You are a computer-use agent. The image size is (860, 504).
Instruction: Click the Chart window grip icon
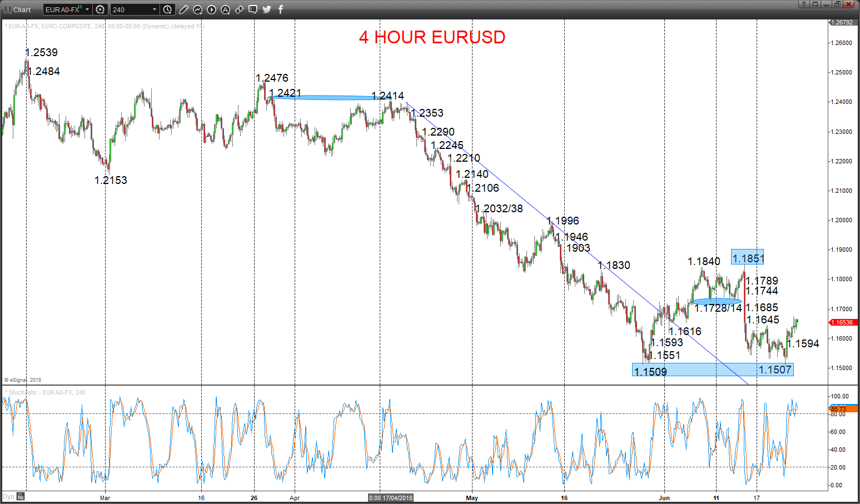point(7,9)
